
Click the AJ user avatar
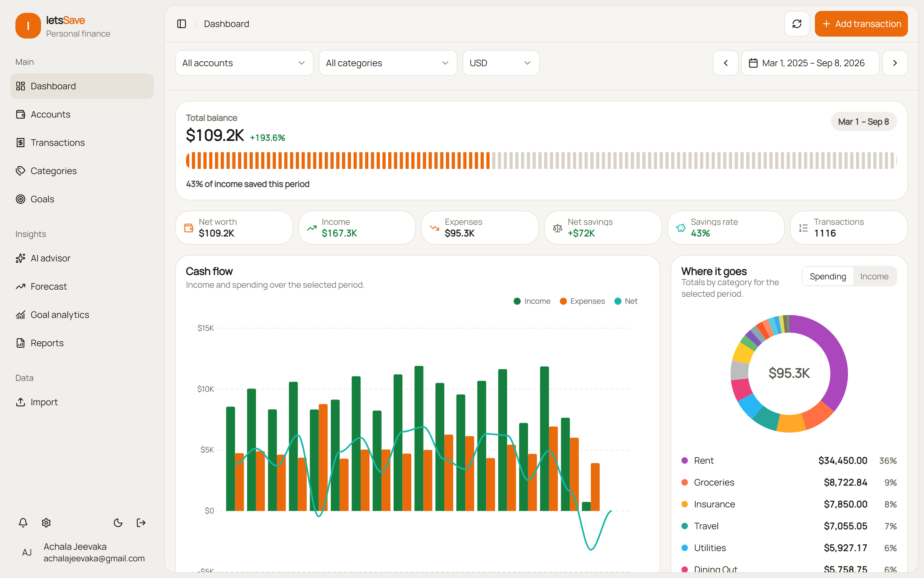pos(27,552)
